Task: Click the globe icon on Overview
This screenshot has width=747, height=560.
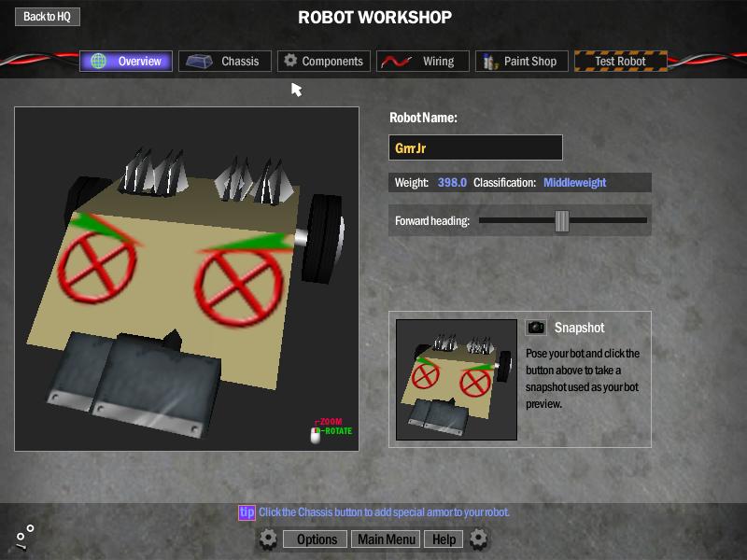Action: [99, 61]
